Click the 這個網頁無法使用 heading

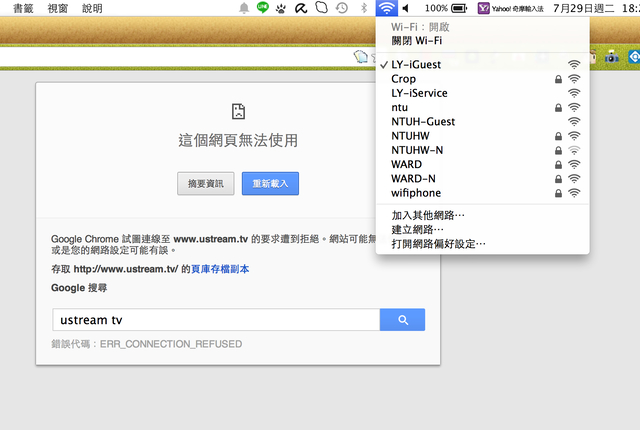(238, 140)
